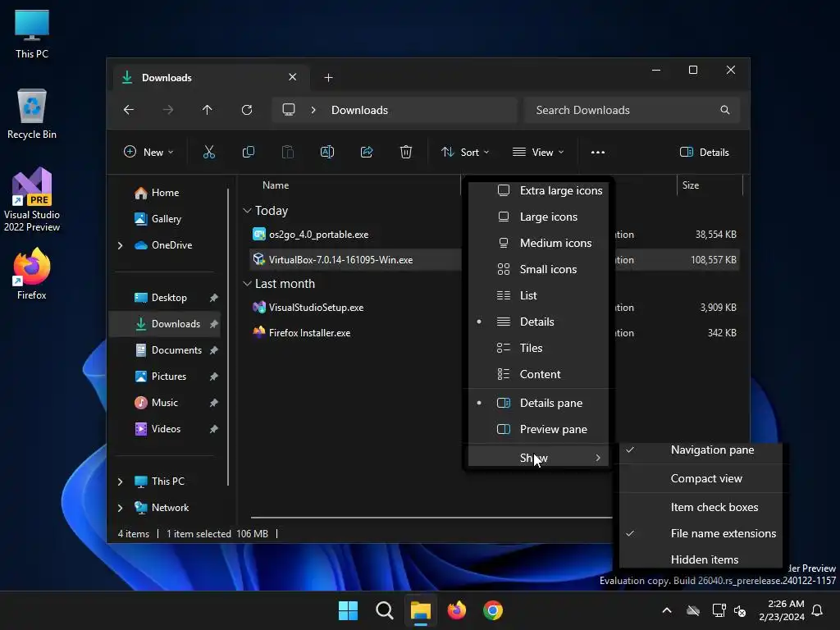Choose Small icons view
The image size is (840, 630).
point(538,269)
